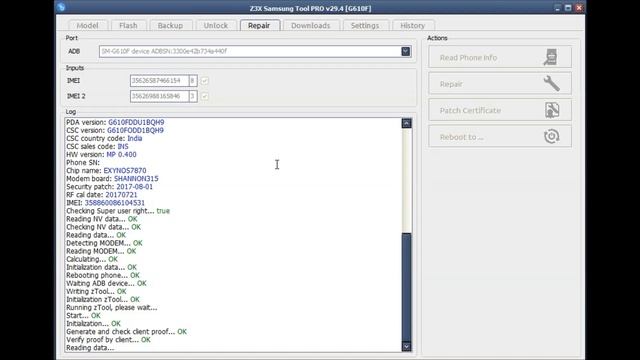Click the phone icon on Read Phone Info
The image size is (640, 360).
551,57
